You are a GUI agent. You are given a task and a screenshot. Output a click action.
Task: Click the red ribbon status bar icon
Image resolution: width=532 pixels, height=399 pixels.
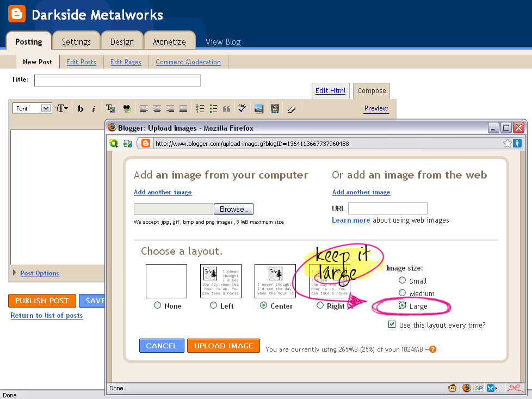(x=515, y=388)
